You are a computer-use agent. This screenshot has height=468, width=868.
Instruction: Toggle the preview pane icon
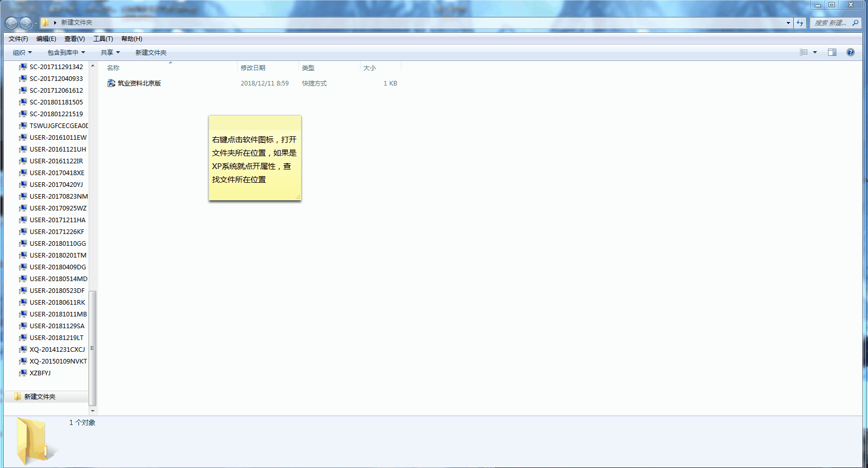(832, 52)
